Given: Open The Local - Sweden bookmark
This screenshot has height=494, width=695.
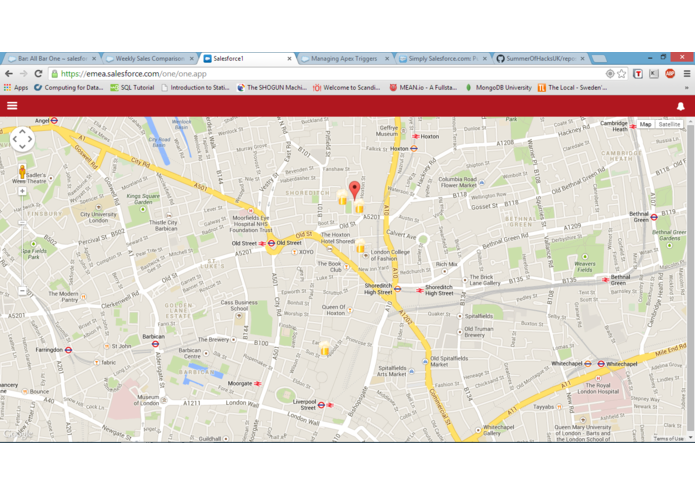Looking at the screenshot, I should tap(573, 88).
